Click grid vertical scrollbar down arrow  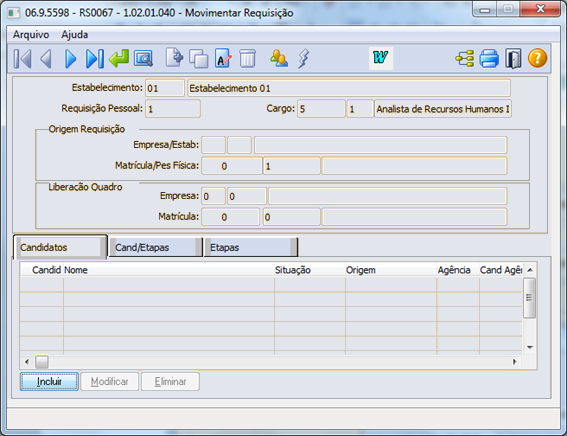530,347
